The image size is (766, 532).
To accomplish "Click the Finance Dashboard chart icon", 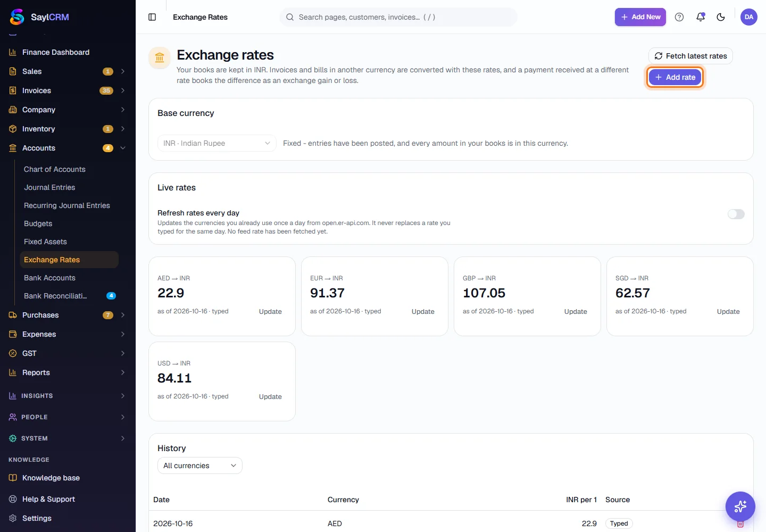I will click(13, 52).
